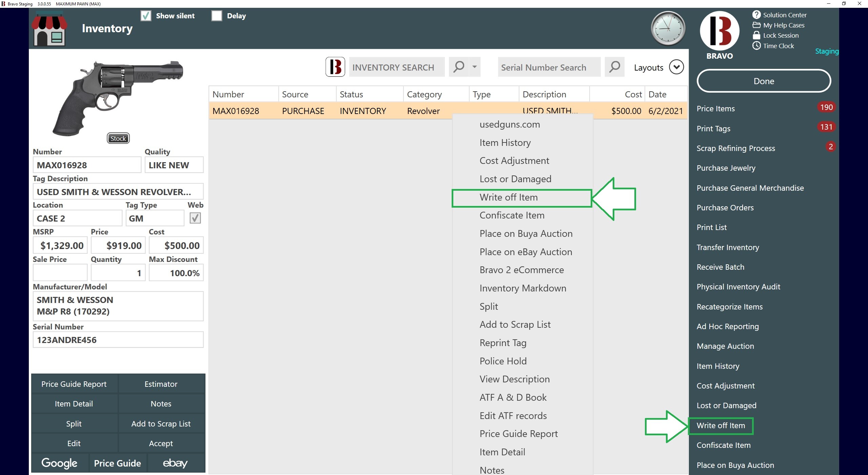868x475 pixels.
Task: Choose ATF A & D Book menu entry
Action: click(x=513, y=398)
